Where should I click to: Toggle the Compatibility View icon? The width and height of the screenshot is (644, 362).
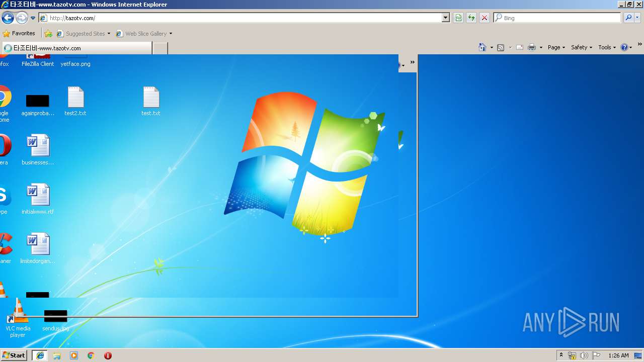pyautogui.click(x=458, y=18)
